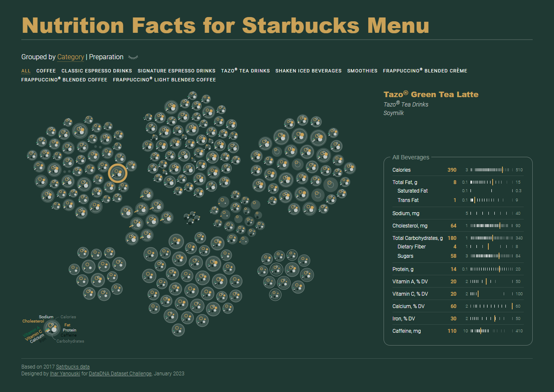Click the 'Total Carbohydrates, g' label

click(x=418, y=238)
